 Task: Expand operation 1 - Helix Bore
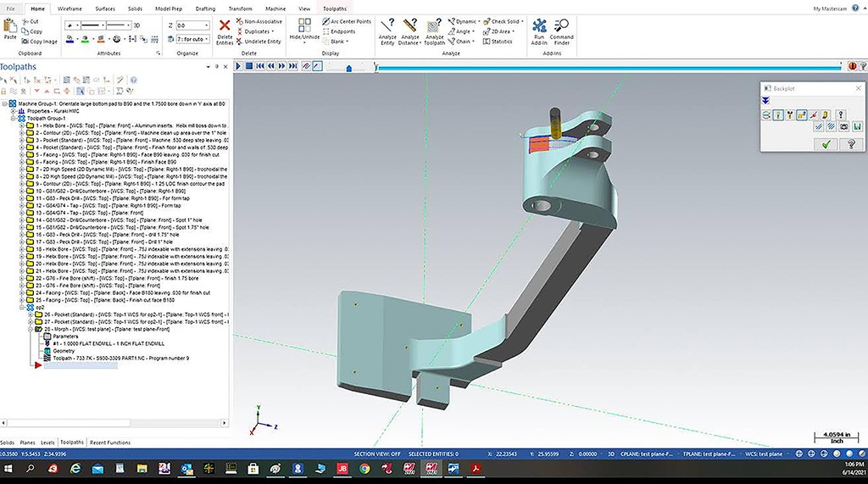point(22,125)
